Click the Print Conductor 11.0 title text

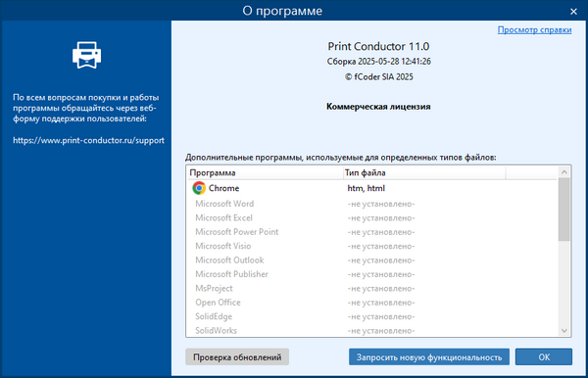(378, 46)
